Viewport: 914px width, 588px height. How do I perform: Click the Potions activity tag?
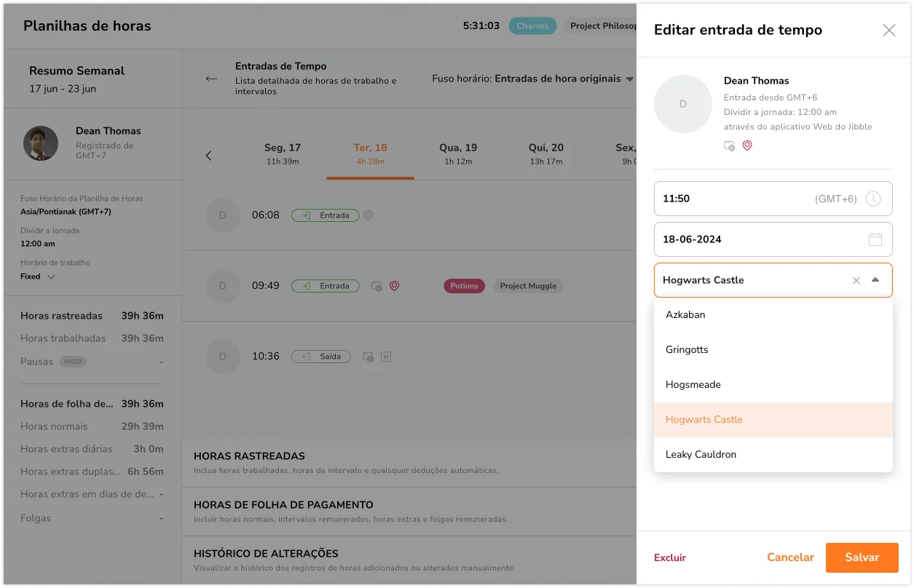464,286
